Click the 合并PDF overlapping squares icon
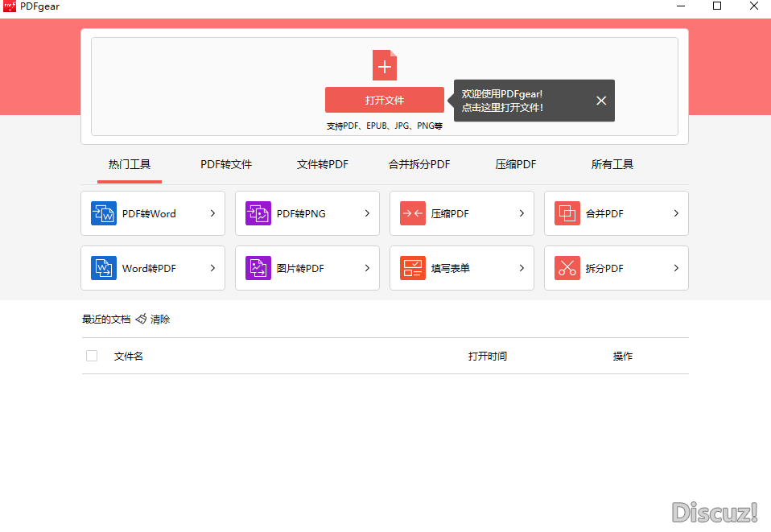Viewport: 771px width, 532px height. coord(567,213)
